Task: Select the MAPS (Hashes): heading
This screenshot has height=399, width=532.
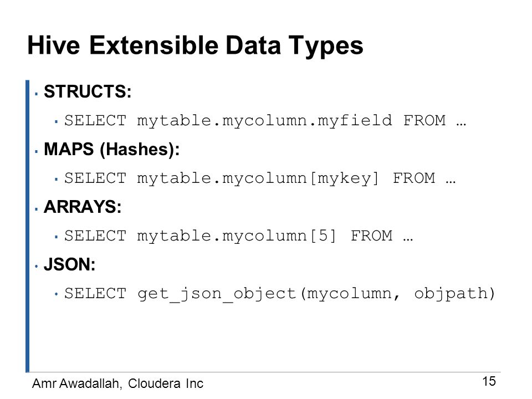Action: pos(111,149)
